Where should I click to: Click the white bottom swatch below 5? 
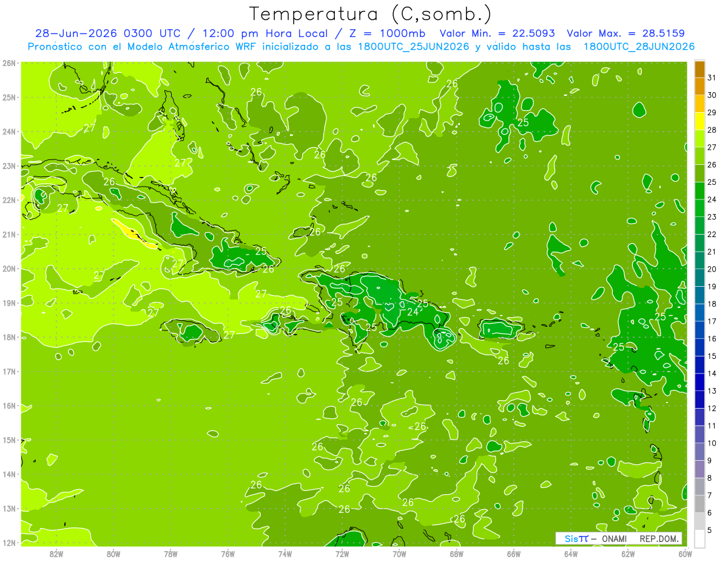pyautogui.click(x=699, y=538)
